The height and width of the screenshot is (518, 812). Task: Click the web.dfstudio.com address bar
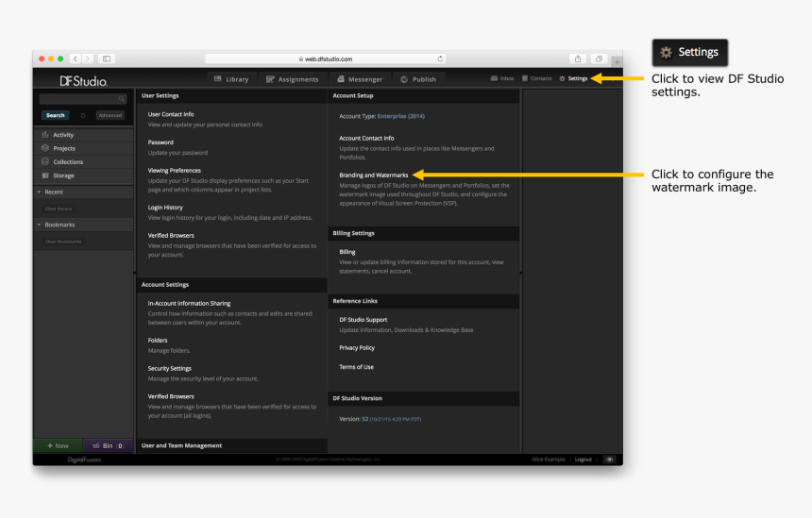[325, 59]
